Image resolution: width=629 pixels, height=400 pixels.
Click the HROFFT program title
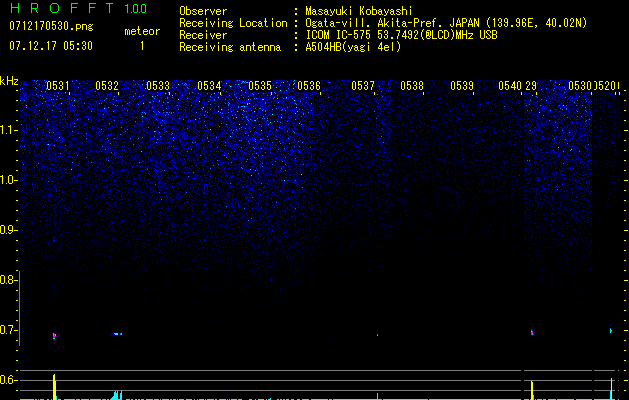(61, 8)
